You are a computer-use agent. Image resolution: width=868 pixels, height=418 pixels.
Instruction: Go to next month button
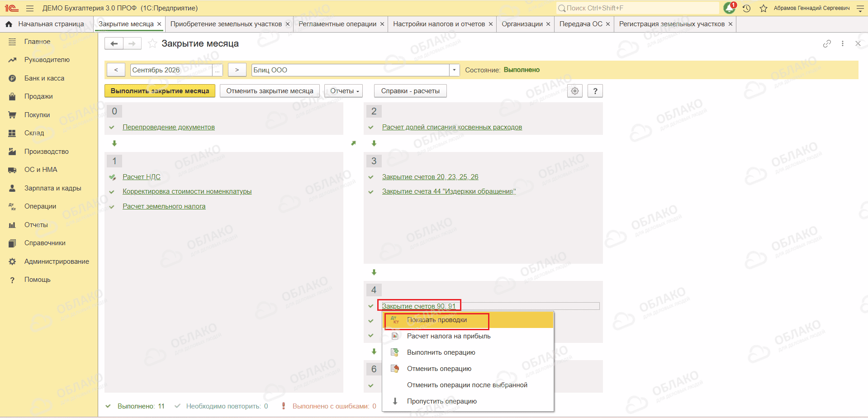tap(237, 70)
